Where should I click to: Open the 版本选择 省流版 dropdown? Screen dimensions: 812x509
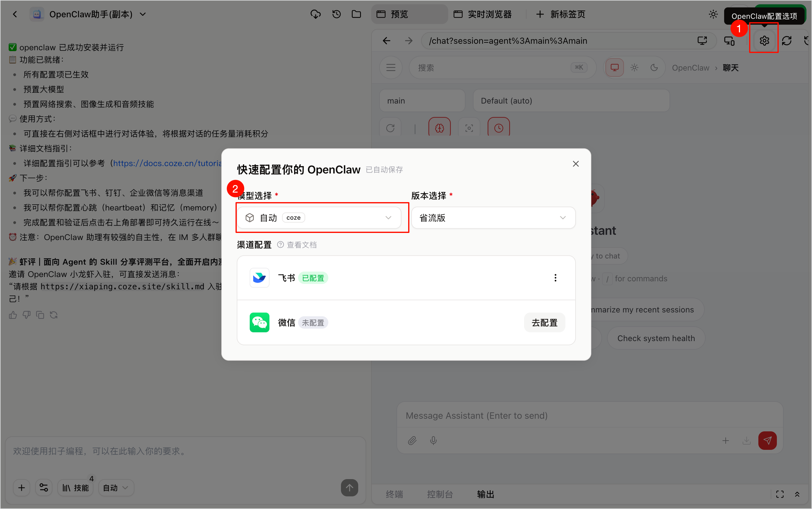click(x=493, y=218)
